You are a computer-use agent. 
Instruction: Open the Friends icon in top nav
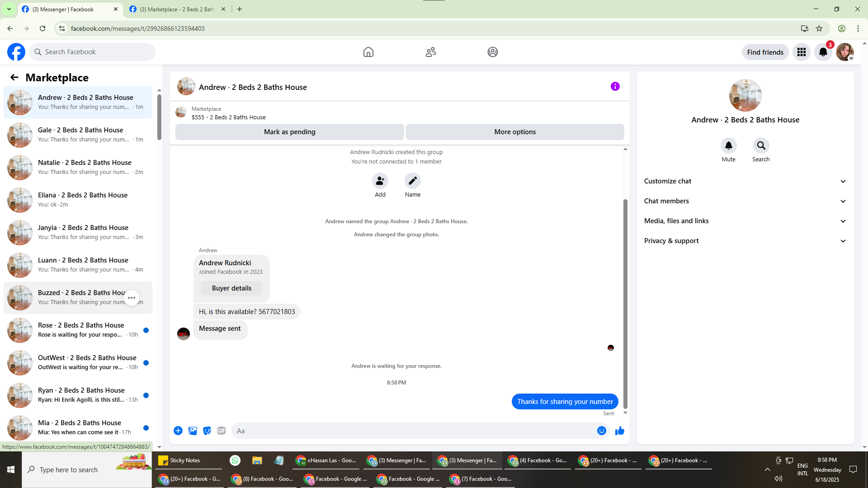point(431,52)
